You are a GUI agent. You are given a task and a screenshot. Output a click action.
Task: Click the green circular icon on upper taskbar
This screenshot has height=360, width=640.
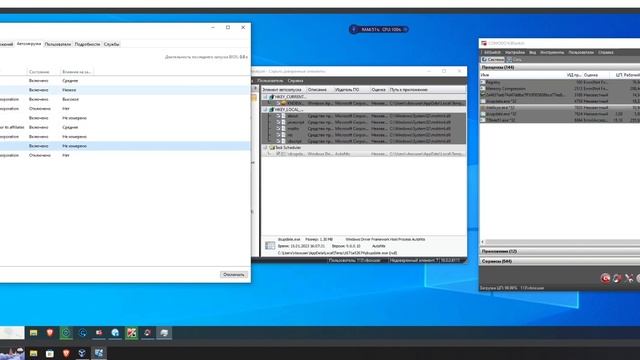click(66, 333)
